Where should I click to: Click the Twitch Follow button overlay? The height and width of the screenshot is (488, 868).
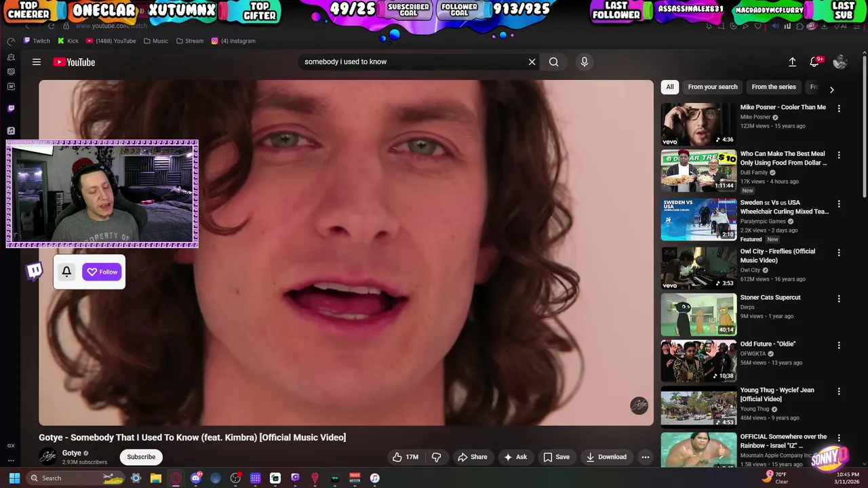[x=102, y=272]
